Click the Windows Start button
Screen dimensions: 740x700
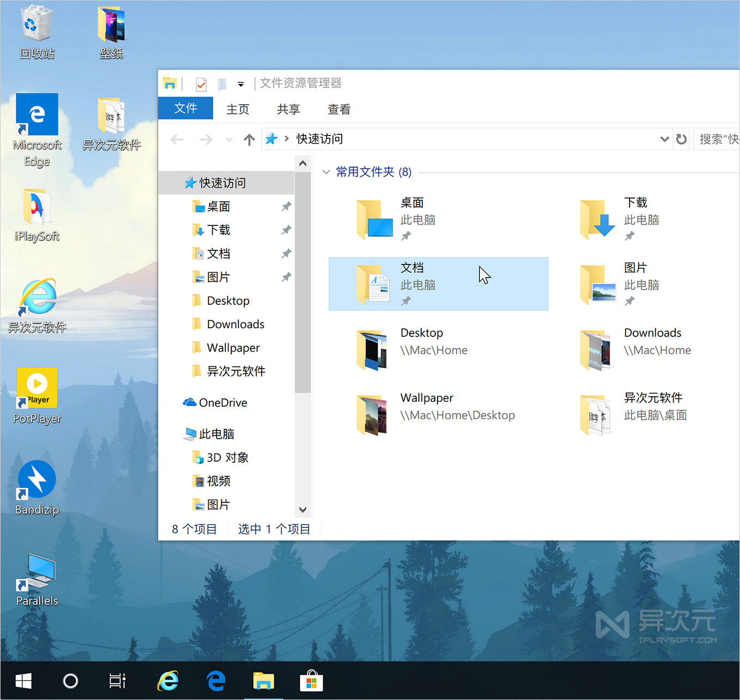tap(23, 681)
